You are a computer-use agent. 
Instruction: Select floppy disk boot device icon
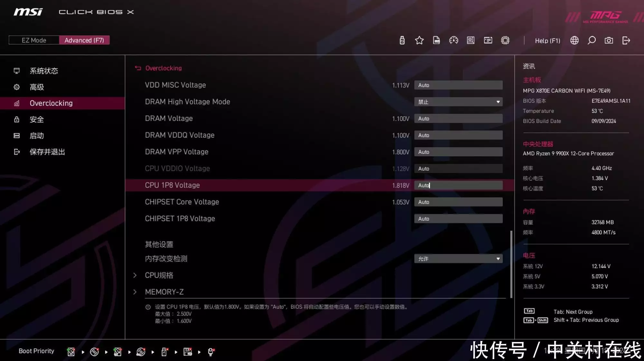click(188, 352)
